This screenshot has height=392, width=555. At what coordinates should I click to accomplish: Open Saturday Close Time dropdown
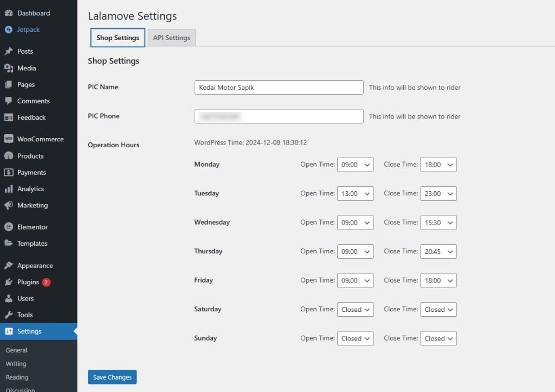tap(438, 310)
